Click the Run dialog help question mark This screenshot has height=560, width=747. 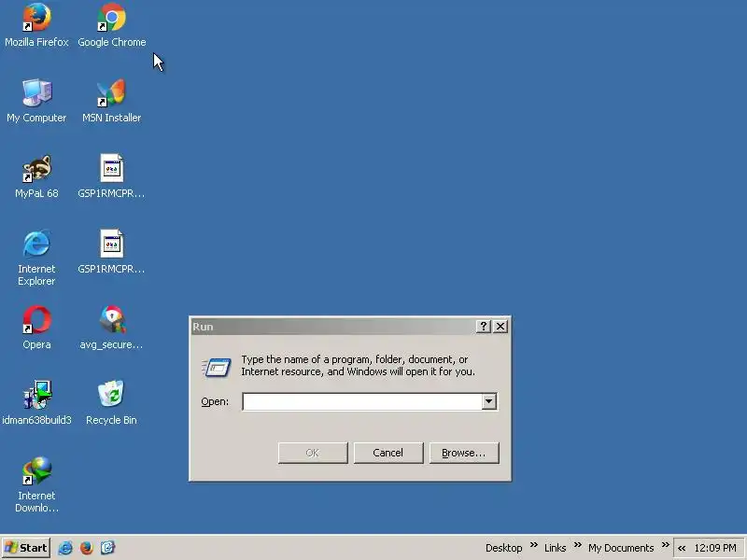483,326
